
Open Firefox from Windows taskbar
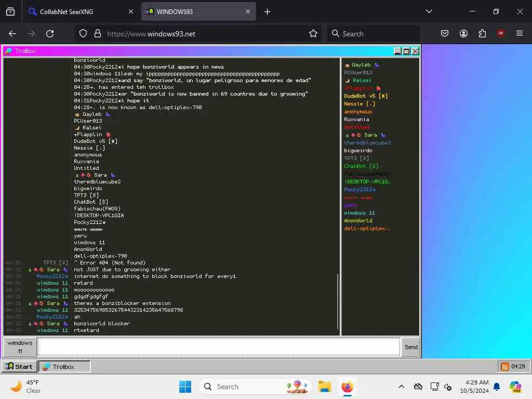(x=347, y=387)
